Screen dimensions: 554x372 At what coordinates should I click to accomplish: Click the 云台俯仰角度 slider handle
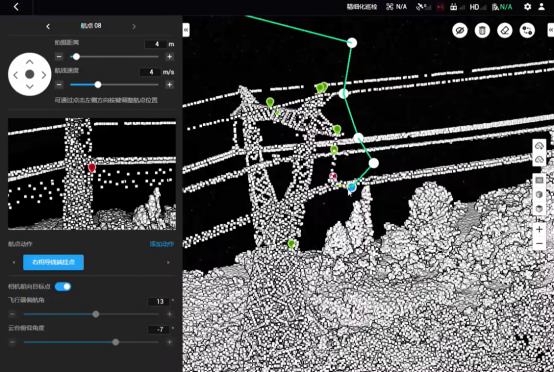116,342
